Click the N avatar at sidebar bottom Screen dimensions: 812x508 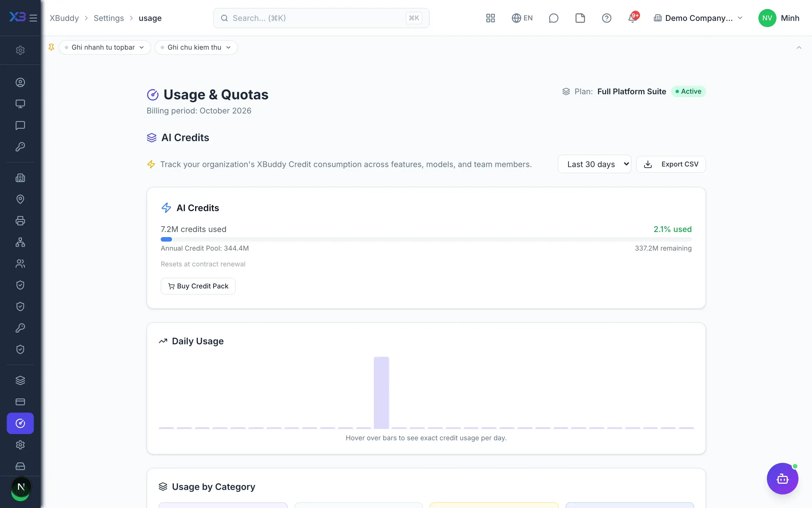21,487
